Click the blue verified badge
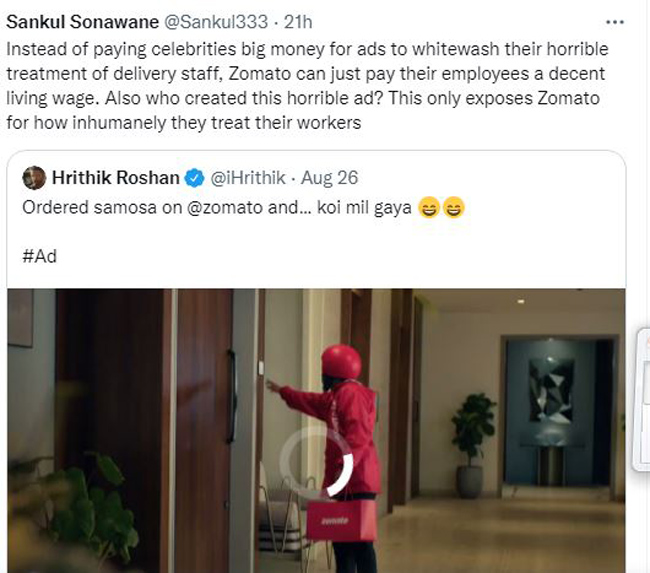Screen dimensions: 650x573 pyautogui.click(x=195, y=178)
